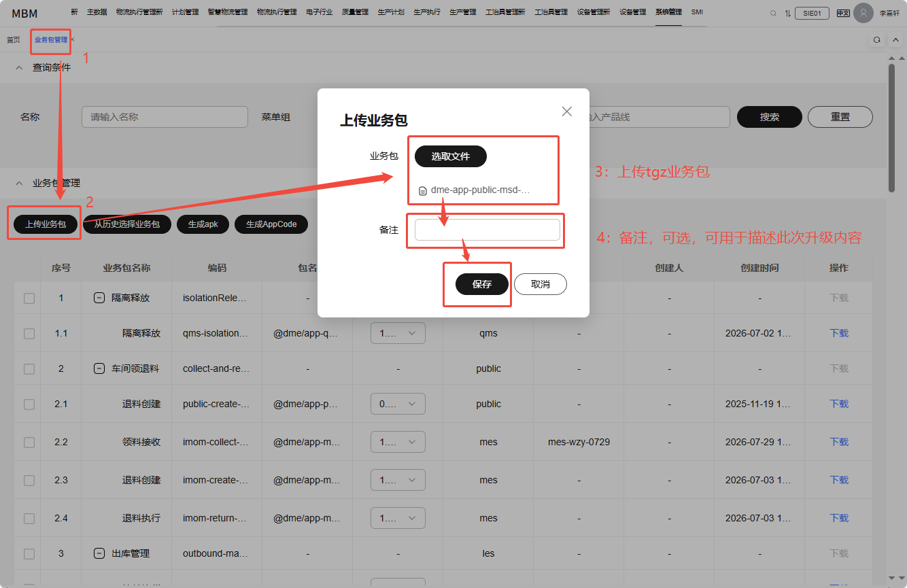
Task: Collapse the 隔离释放 group in row 1
Action: tap(99, 298)
